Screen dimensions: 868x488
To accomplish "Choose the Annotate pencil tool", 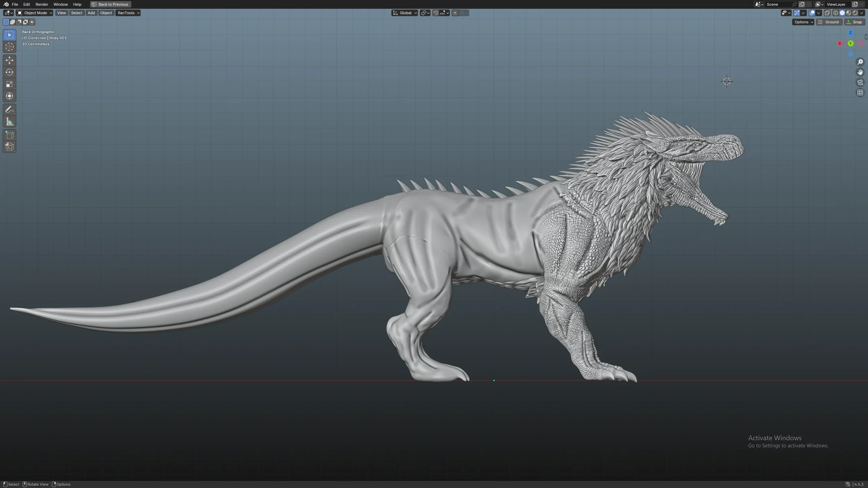I will tap(9, 110).
